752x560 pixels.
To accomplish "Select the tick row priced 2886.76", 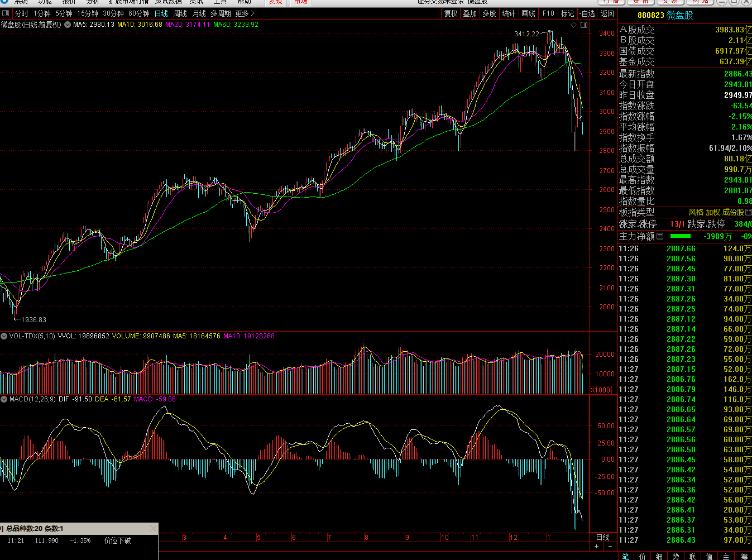I will [x=685, y=380].
